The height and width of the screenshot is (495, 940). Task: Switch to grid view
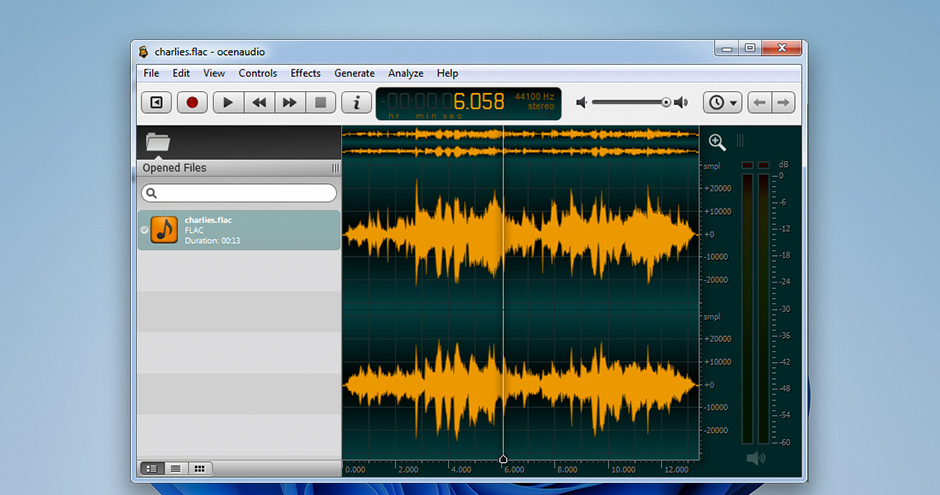[x=200, y=469]
